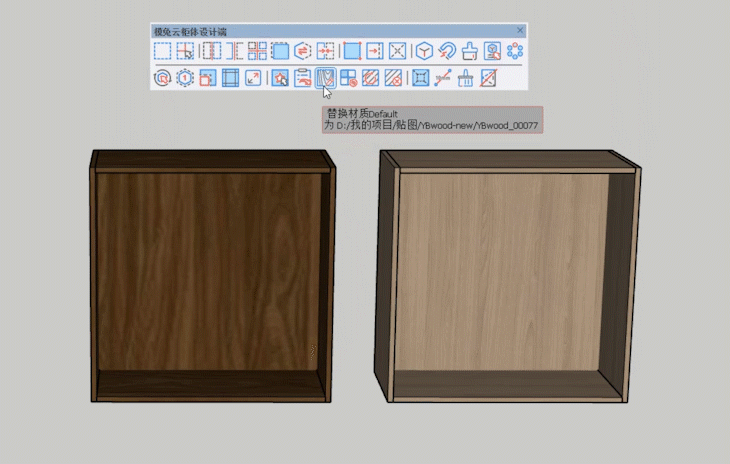Image resolution: width=730 pixels, height=464 pixels.
Task: Click the cleaning brush icon in bottom row
Action: (466, 77)
